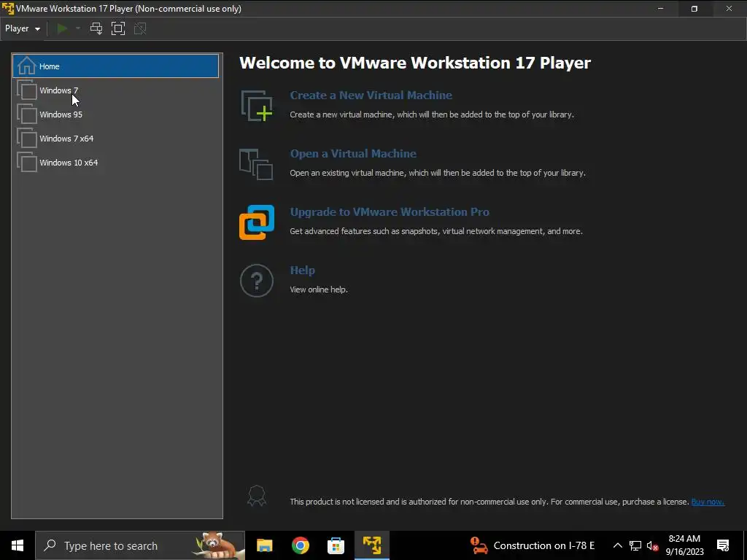Show hidden system tray icons
Image resolution: width=747 pixels, height=560 pixels.
617,545
